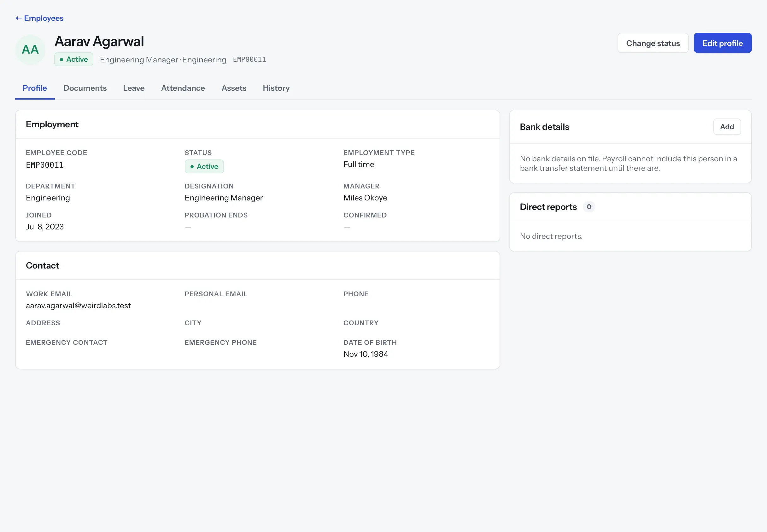
Task: View the History tab
Action: coord(276,88)
